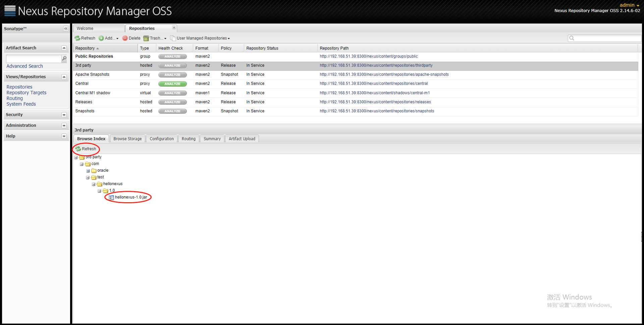
Task: Click the artifact search magnifier icon
Action: (x=64, y=58)
